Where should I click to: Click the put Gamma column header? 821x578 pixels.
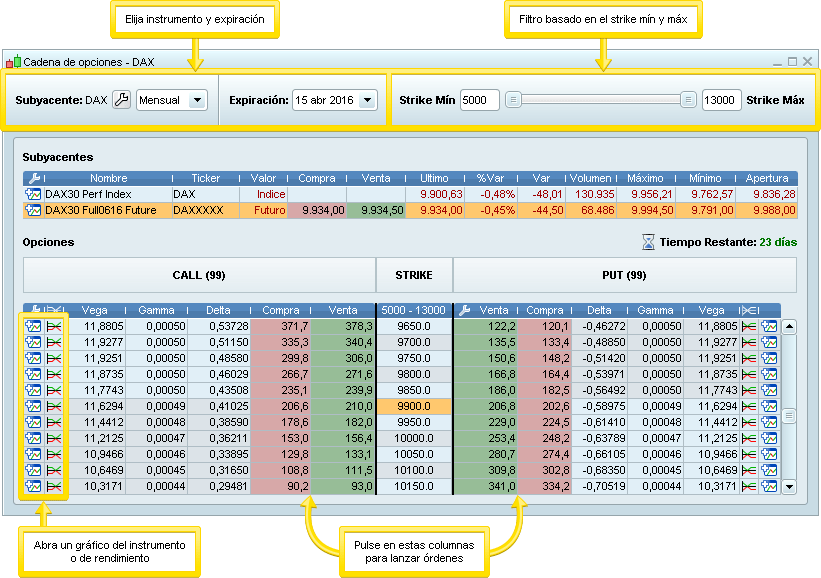655,310
